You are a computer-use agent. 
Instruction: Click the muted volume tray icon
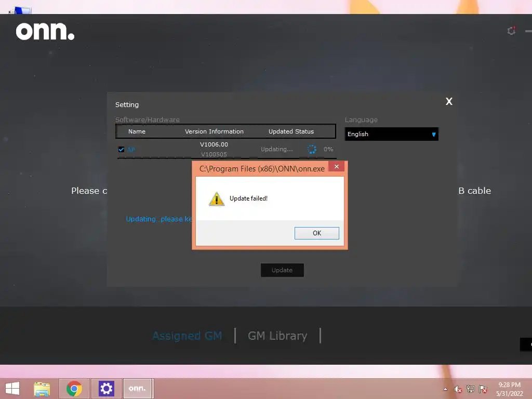pyautogui.click(x=458, y=389)
